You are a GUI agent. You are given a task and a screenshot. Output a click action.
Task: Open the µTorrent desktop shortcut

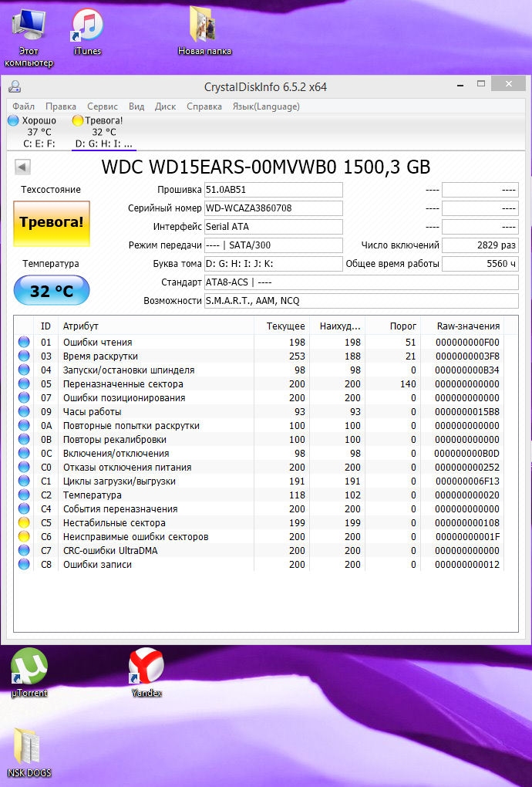pyautogui.click(x=29, y=667)
